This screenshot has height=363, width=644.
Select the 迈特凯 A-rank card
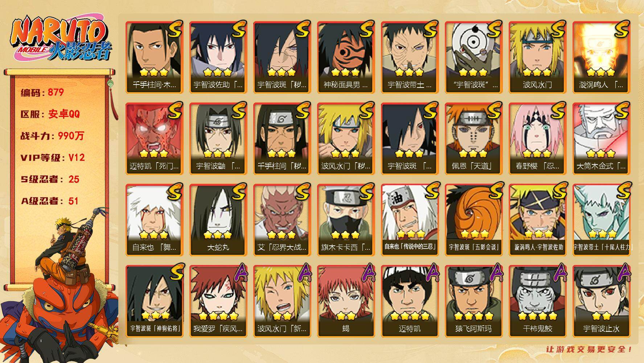tap(410, 301)
